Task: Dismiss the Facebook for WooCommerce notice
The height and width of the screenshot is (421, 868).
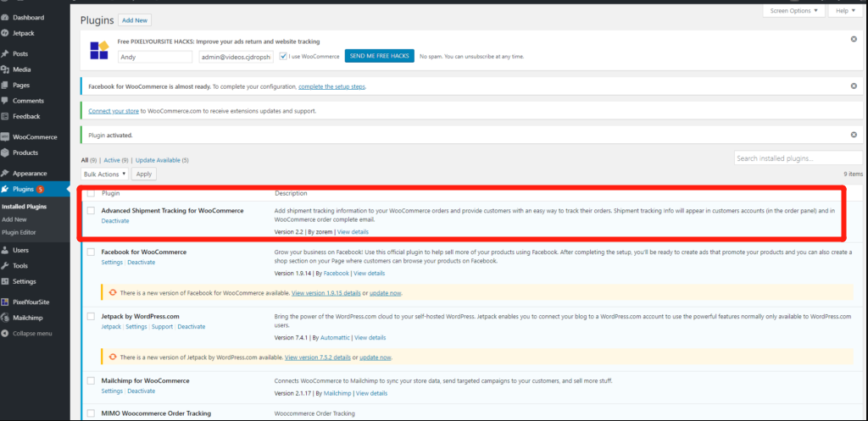Action: coord(854,86)
